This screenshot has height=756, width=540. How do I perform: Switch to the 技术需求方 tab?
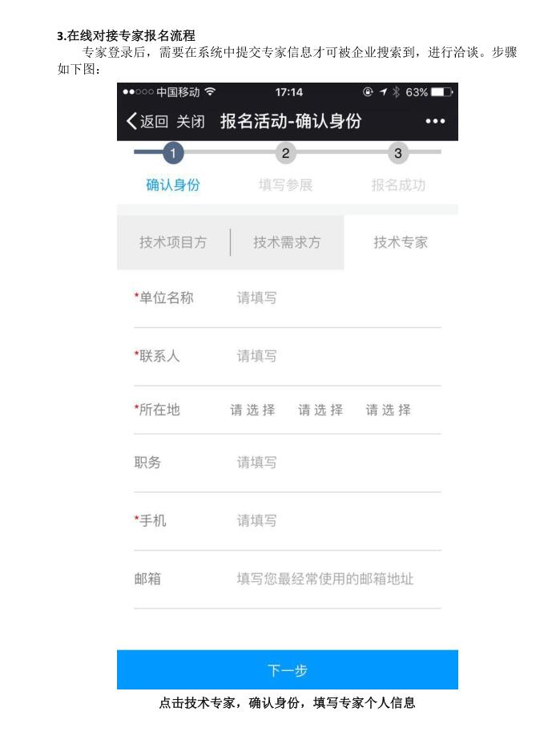(287, 242)
